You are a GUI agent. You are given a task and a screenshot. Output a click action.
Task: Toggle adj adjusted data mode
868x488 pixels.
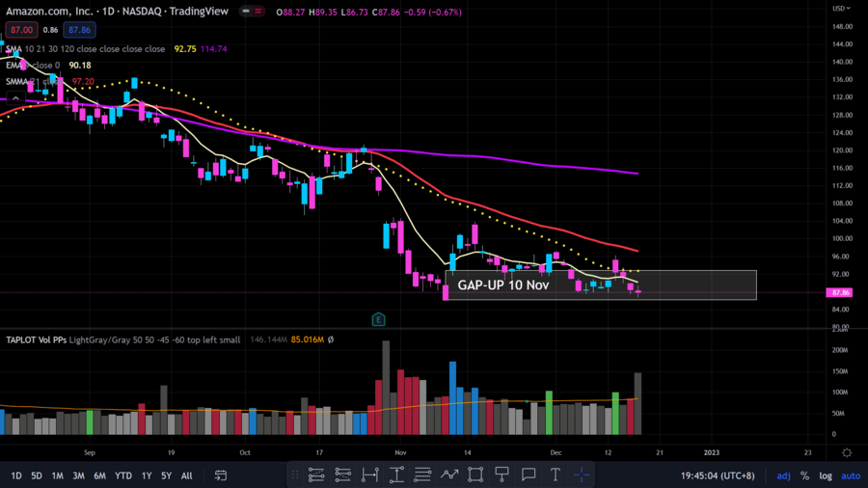[783, 475]
